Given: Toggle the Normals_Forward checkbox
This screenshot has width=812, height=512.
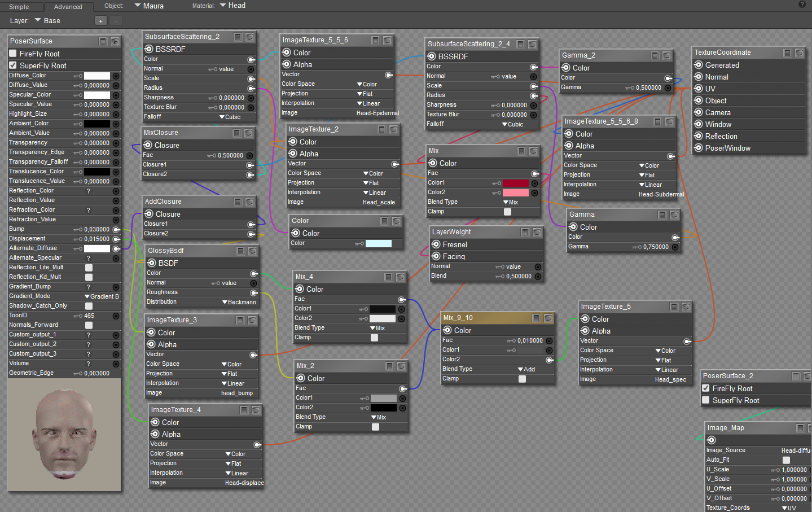Looking at the screenshot, I should (89, 325).
